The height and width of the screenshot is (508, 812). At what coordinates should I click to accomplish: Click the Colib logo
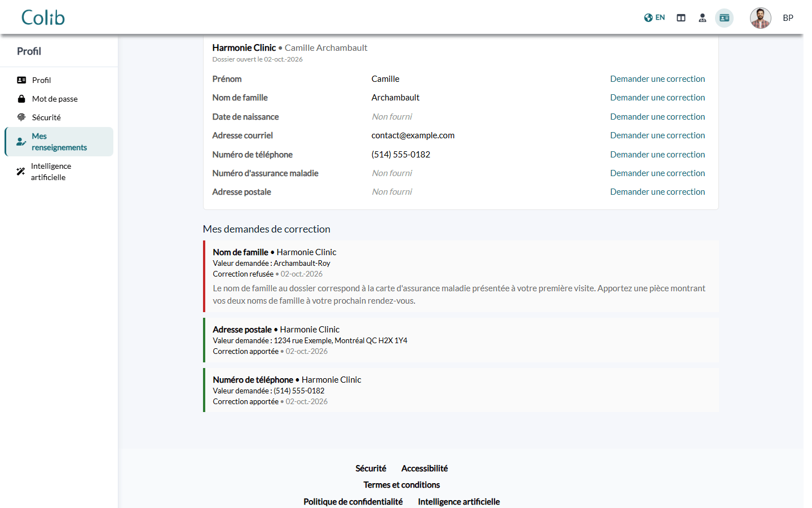point(43,17)
